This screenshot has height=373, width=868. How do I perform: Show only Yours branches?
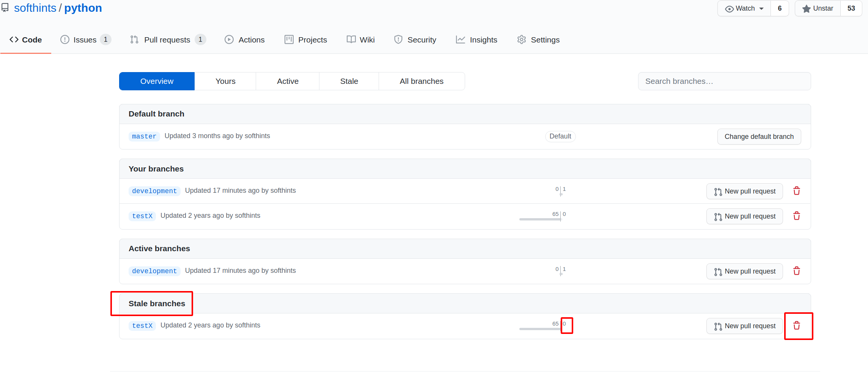tap(225, 81)
